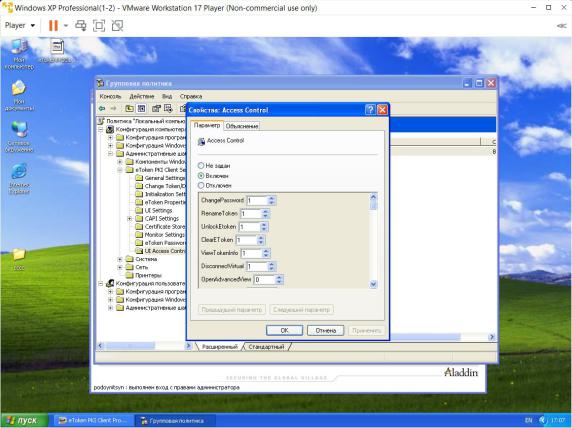Collapse the Конфигурация компьютера tree node

101,129
